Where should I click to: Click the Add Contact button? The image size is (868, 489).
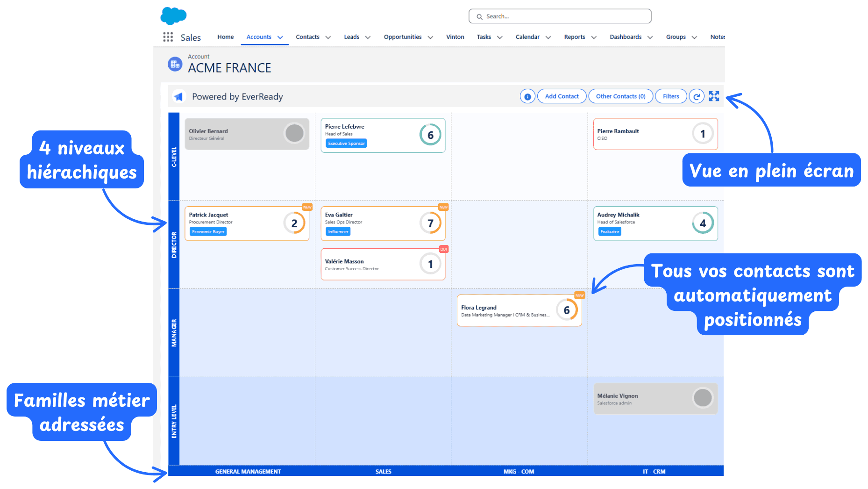[562, 96]
